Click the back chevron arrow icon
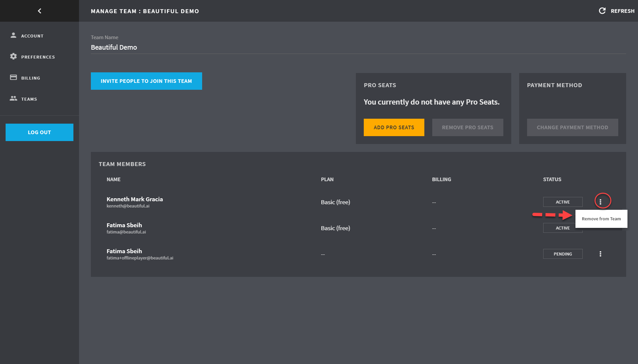638x364 pixels. (40, 11)
